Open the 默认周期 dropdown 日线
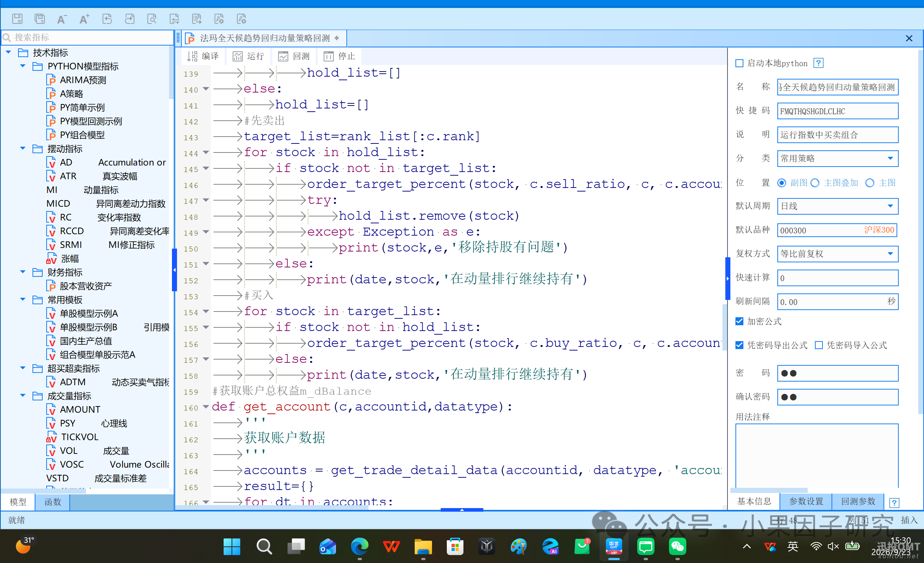Image resolution: width=924 pixels, height=563 pixels. tap(838, 206)
